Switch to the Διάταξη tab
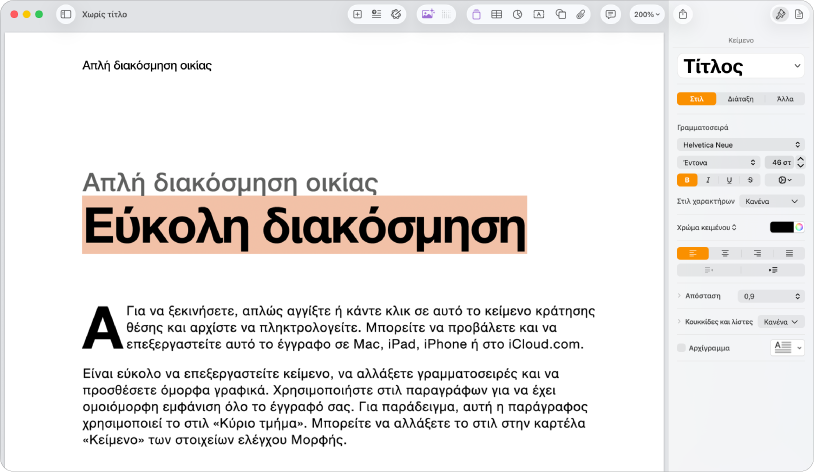 point(740,99)
